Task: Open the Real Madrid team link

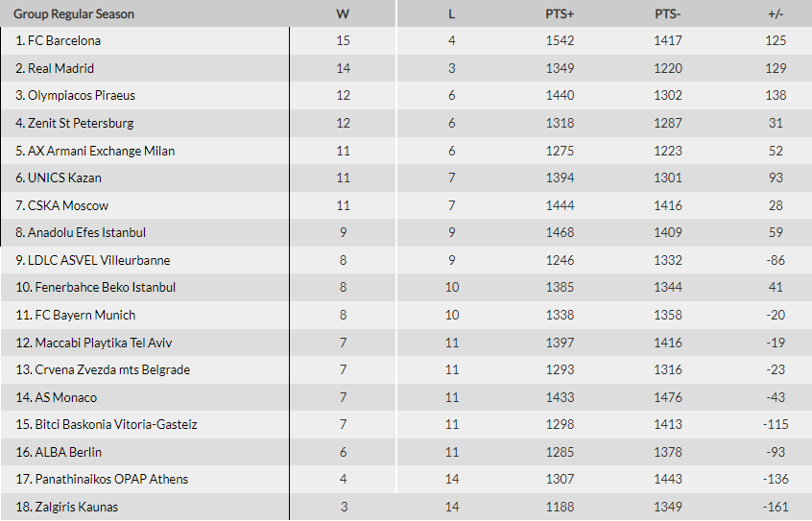Action: 60,68
